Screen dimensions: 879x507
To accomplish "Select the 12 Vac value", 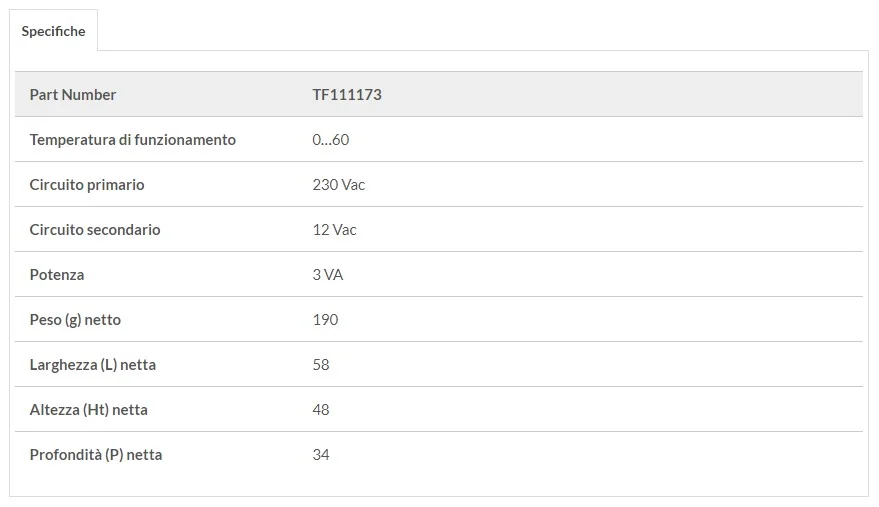I will [x=334, y=230].
